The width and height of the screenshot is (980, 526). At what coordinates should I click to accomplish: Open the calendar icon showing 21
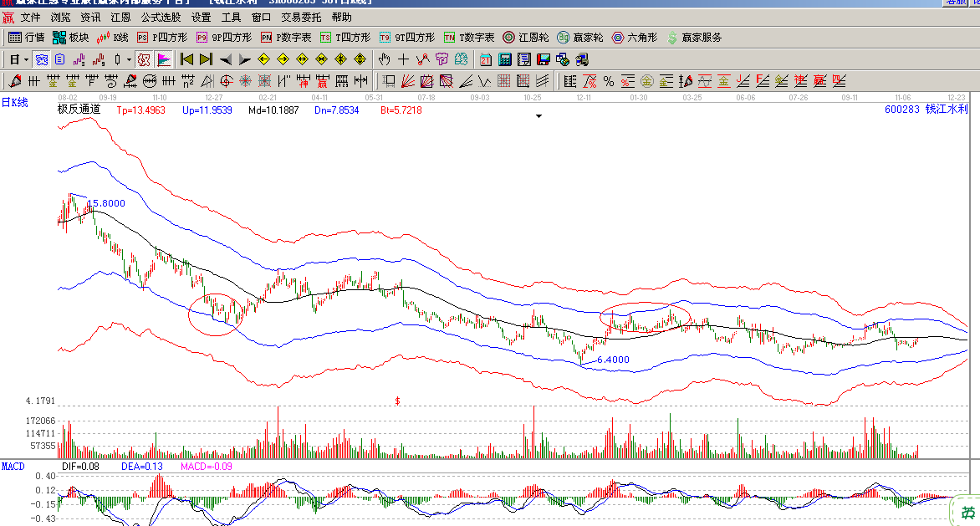click(486, 59)
